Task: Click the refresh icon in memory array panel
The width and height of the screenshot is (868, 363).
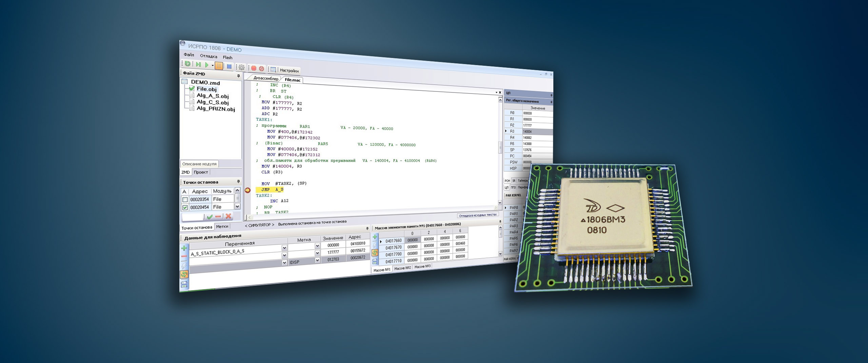Action: [x=375, y=253]
